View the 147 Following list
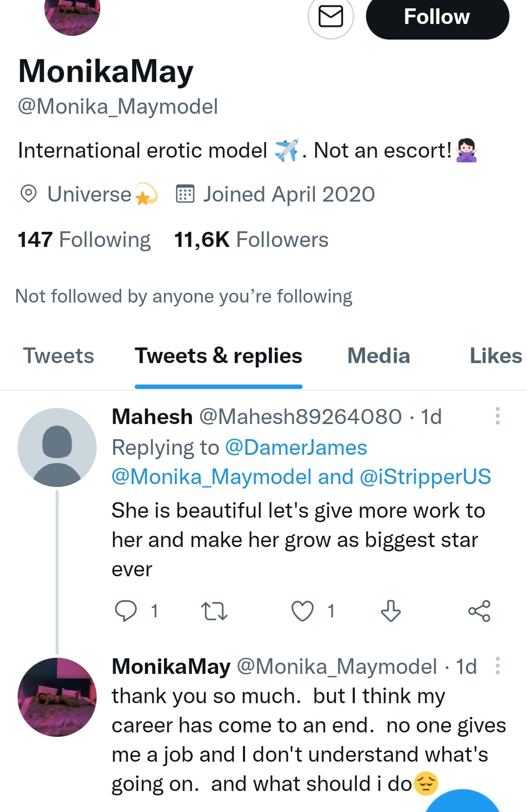527x812 pixels. point(84,240)
